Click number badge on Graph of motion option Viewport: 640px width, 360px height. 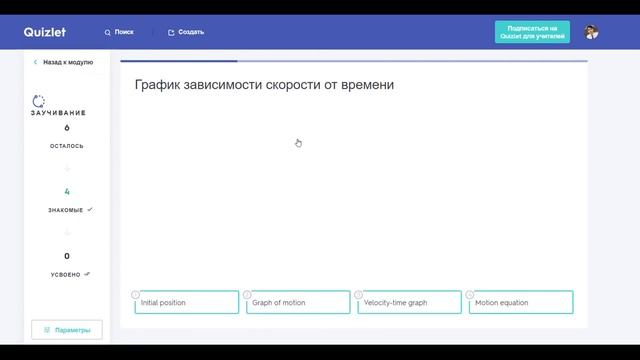pos(247,294)
